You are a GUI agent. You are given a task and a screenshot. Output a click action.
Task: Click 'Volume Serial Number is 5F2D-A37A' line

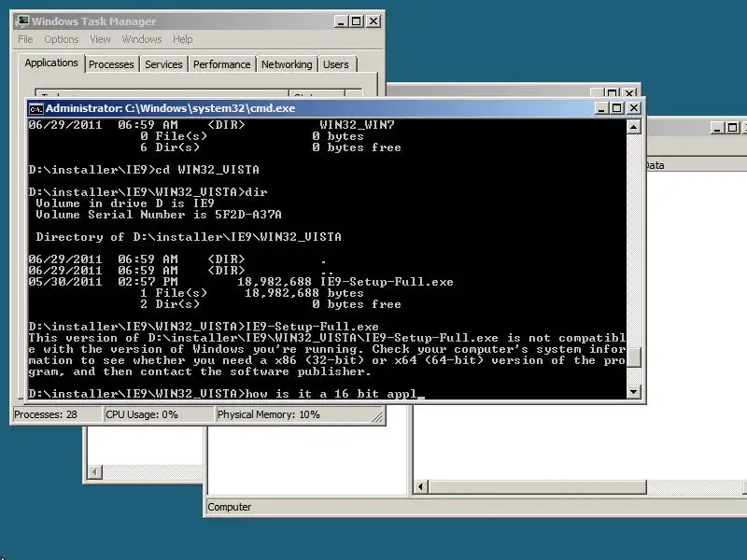pyautogui.click(x=159, y=215)
